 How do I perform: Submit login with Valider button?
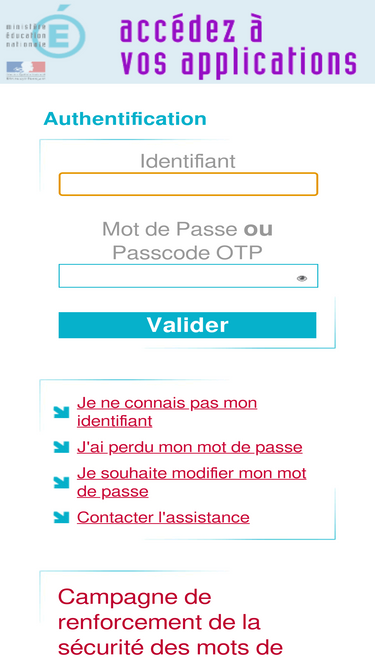pos(188,325)
